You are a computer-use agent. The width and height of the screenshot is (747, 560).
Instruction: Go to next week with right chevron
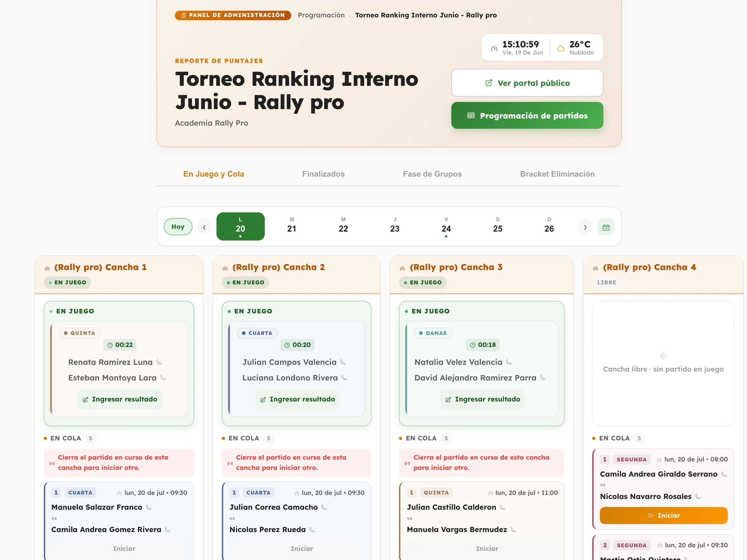coord(585,227)
